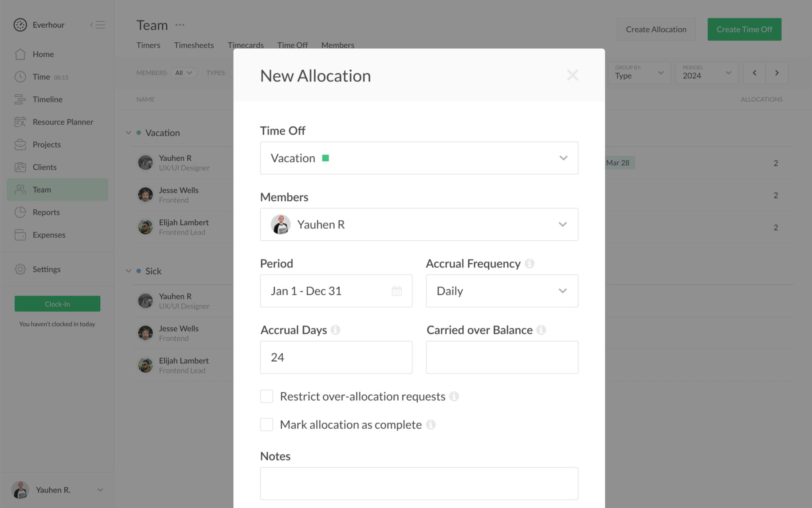Open the Everhour home icon

(20, 54)
